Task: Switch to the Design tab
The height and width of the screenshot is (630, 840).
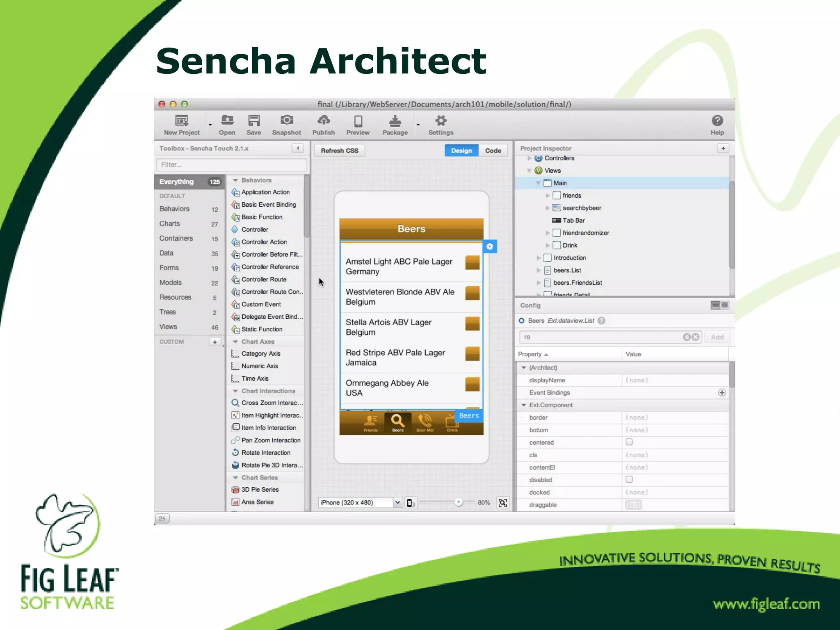Action: 461,151
